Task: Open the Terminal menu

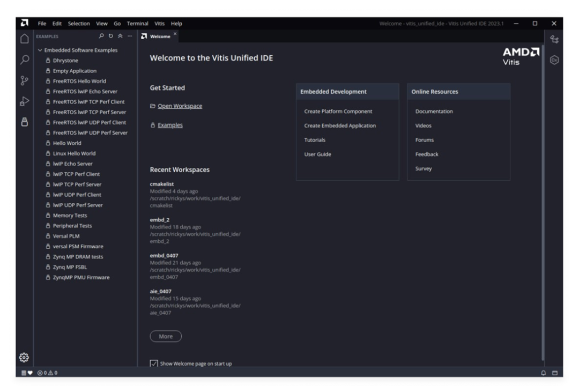Action: coord(137,23)
